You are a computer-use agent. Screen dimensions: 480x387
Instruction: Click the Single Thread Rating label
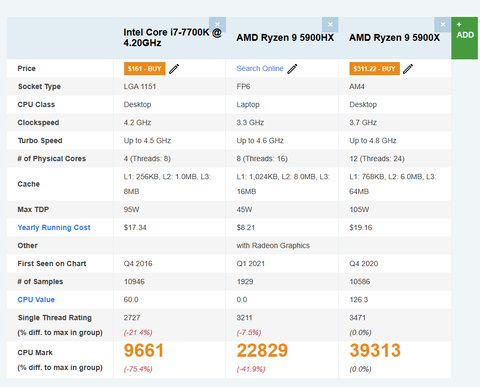coord(55,317)
